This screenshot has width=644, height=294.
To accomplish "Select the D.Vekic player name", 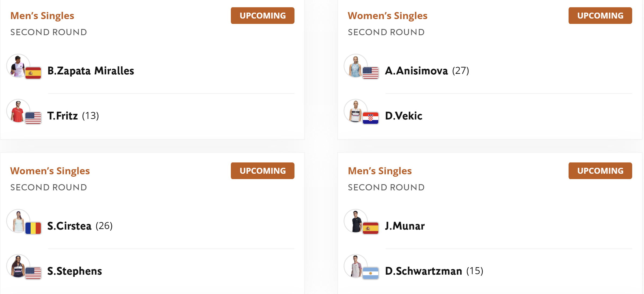I will click(x=403, y=116).
